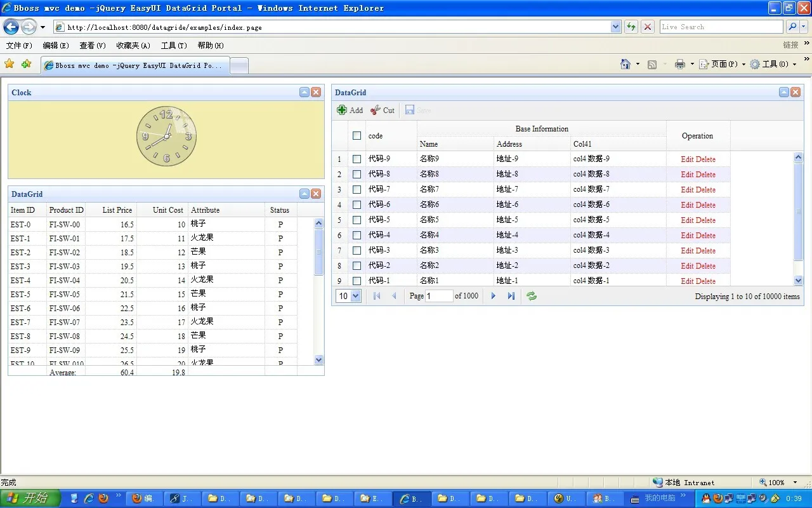Image resolution: width=812 pixels, height=508 pixels.
Task: Refresh the page with the green arrows icon
Action: click(x=631, y=27)
